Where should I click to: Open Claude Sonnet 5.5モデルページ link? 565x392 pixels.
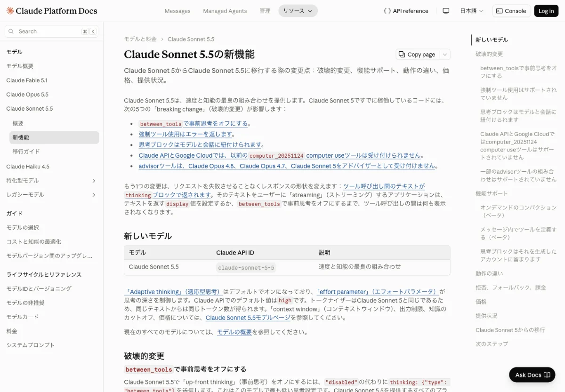click(248, 318)
